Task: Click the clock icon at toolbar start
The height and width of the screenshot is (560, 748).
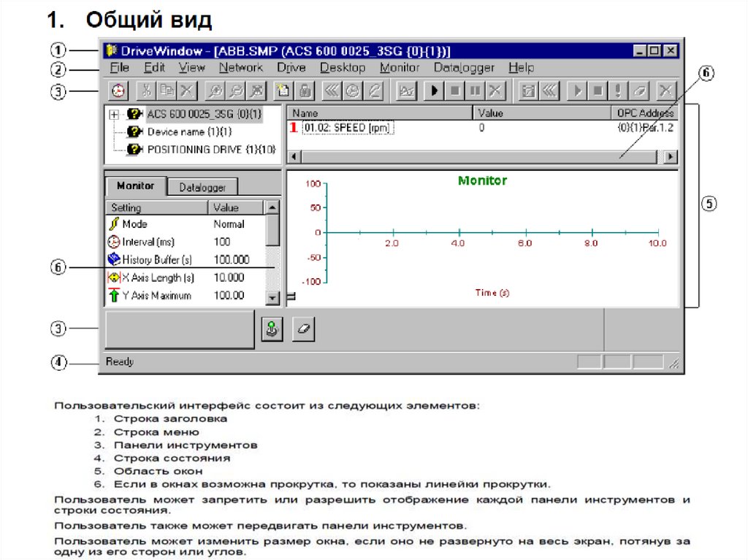Action: click(x=118, y=90)
